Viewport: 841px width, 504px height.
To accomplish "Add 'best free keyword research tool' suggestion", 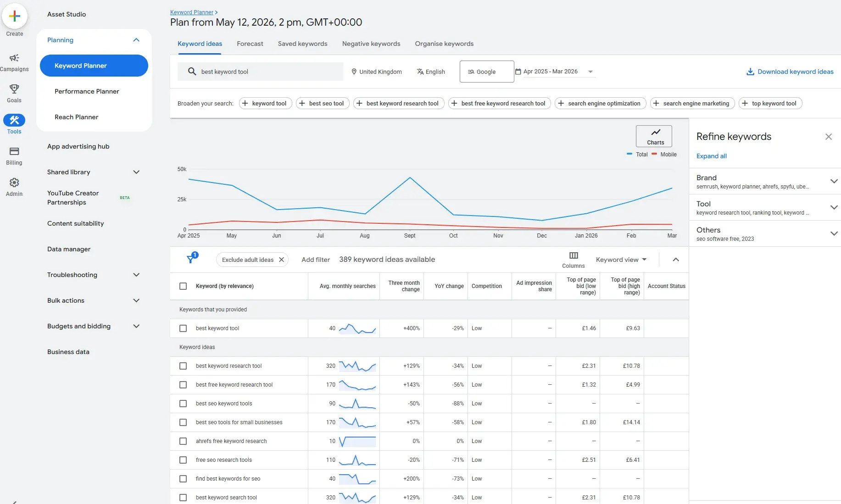I will click(x=499, y=103).
